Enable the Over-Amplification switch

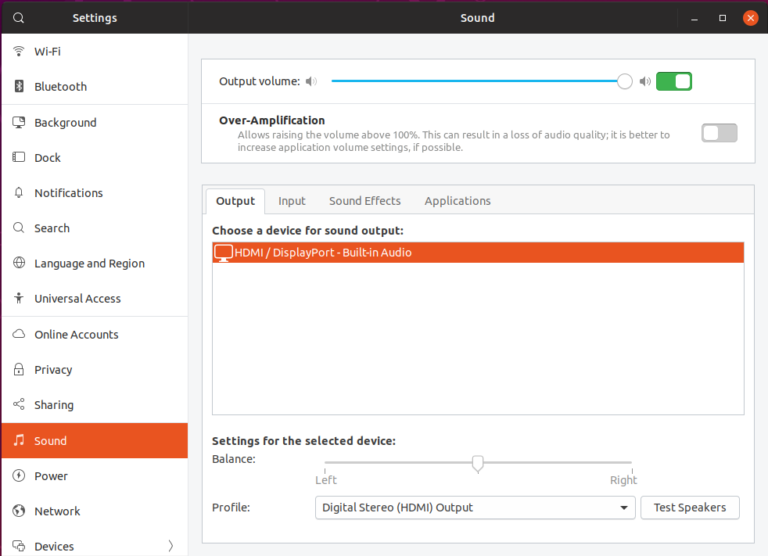coord(719,133)
